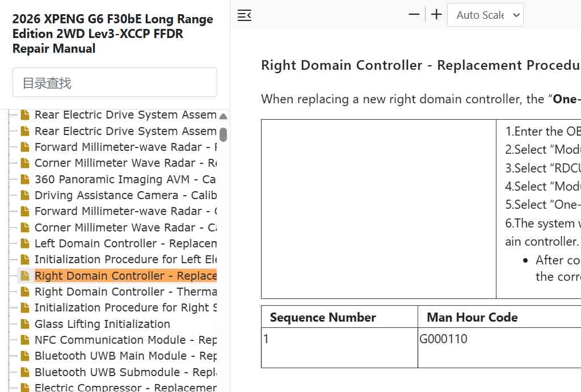Open Driving Assistance Camera calibration entry
This screenshot has height=392, width=581.
pyautogui.click(x=125, y=195)
